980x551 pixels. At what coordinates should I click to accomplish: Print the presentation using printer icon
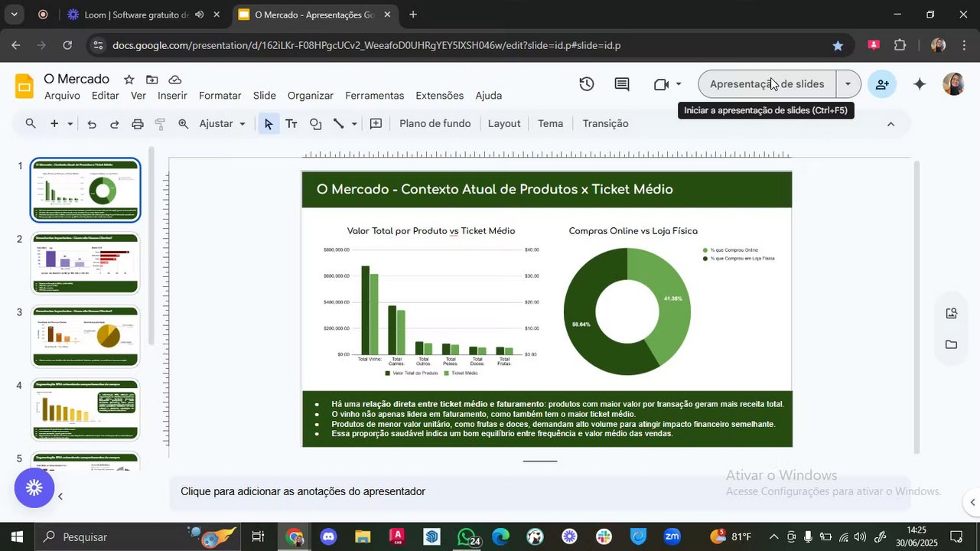click(138, 124)
